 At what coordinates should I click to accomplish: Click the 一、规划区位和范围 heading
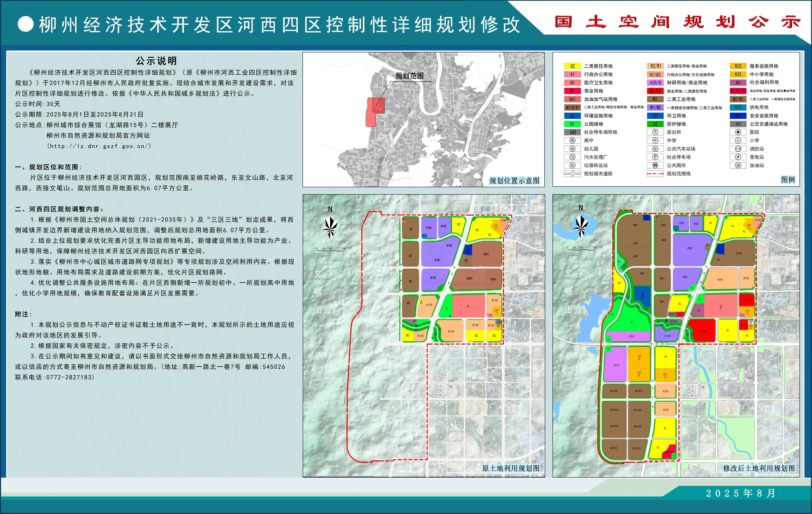(48, 167)
